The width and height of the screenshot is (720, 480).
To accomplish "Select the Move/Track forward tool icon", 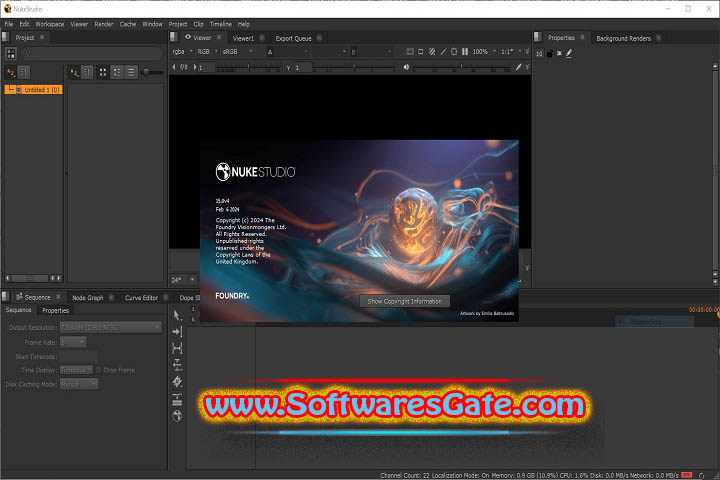I will (177, 332).
